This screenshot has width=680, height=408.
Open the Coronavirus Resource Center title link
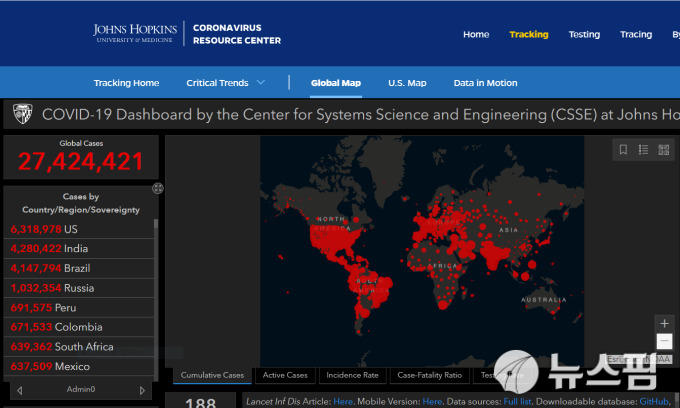click(237, 34)
